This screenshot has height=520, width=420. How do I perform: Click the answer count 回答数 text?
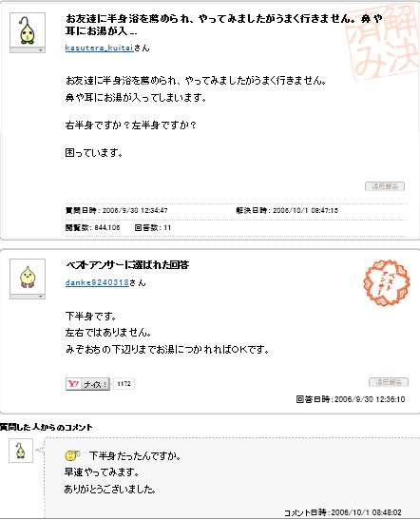153,228
